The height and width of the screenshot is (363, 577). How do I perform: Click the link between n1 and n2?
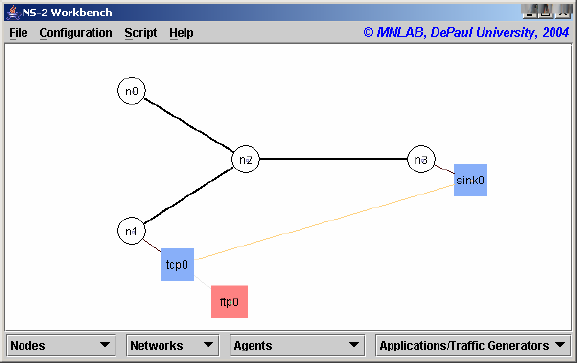(188, 195)
